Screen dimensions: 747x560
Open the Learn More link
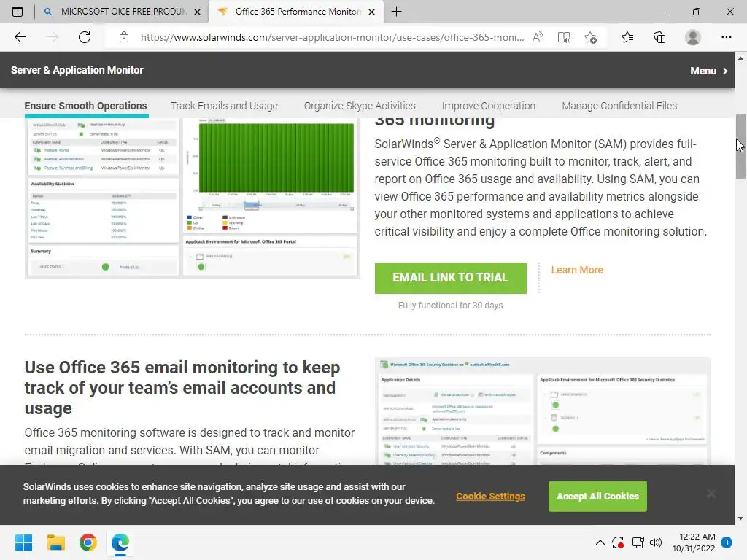(x=577, y=270)
